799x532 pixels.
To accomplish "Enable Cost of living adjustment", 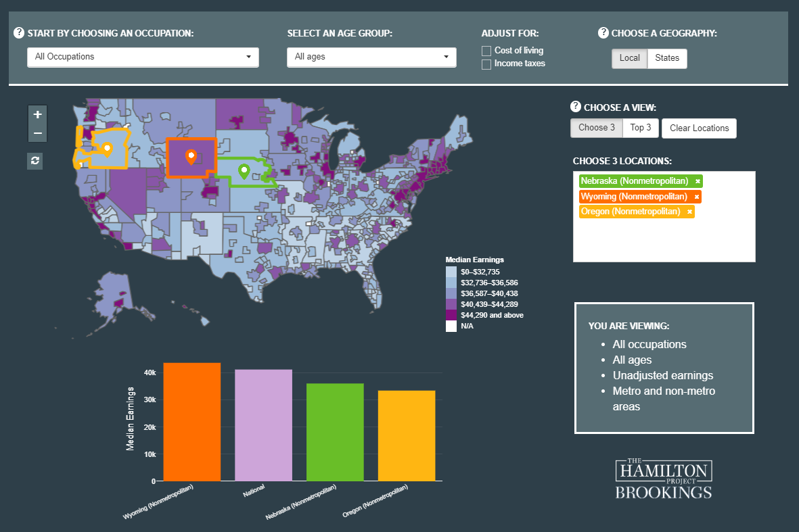I will coord(486,51).
